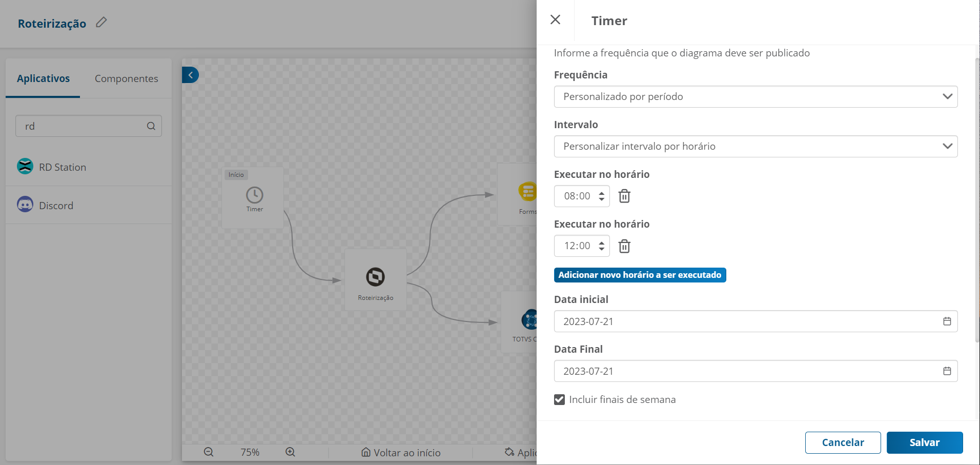Switch to the Aplicativos tab
980x465 pixels.
point(43,78)
